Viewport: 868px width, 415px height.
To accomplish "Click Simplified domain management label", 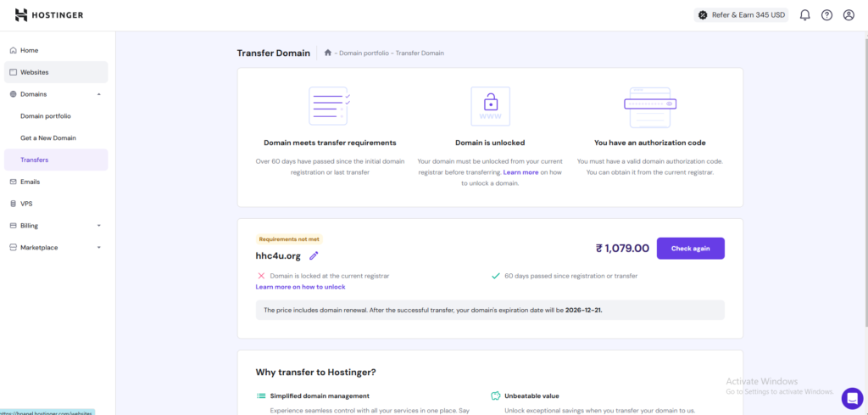I will pos(320,396).
